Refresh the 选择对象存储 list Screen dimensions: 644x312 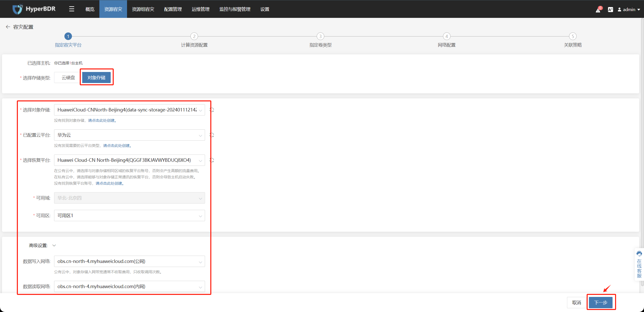coord(212,110)
